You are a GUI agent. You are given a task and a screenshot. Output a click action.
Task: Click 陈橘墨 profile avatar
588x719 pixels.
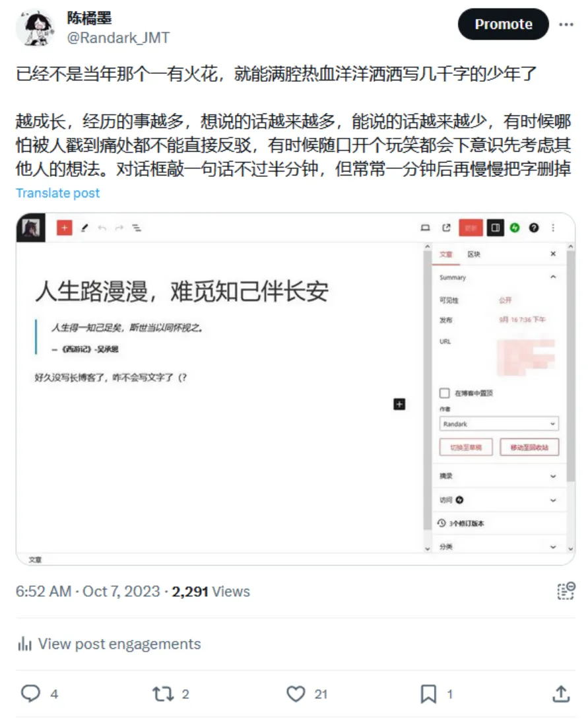tap(35, 28)
